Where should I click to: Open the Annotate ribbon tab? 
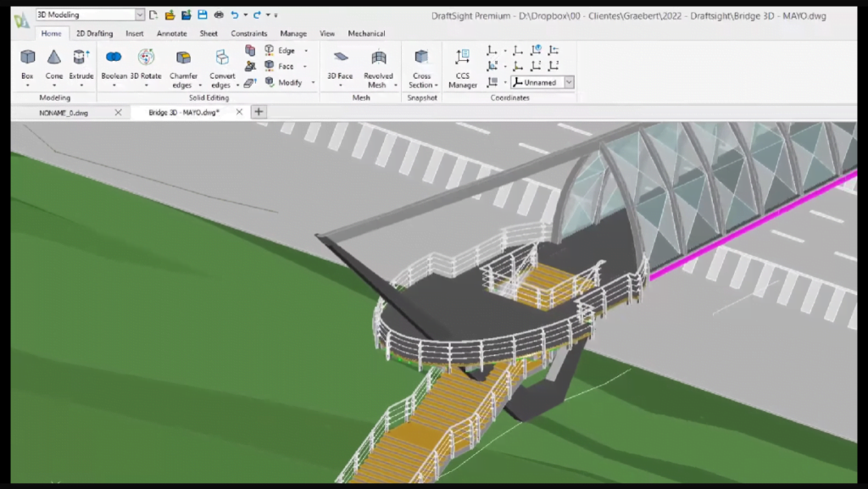171,34
